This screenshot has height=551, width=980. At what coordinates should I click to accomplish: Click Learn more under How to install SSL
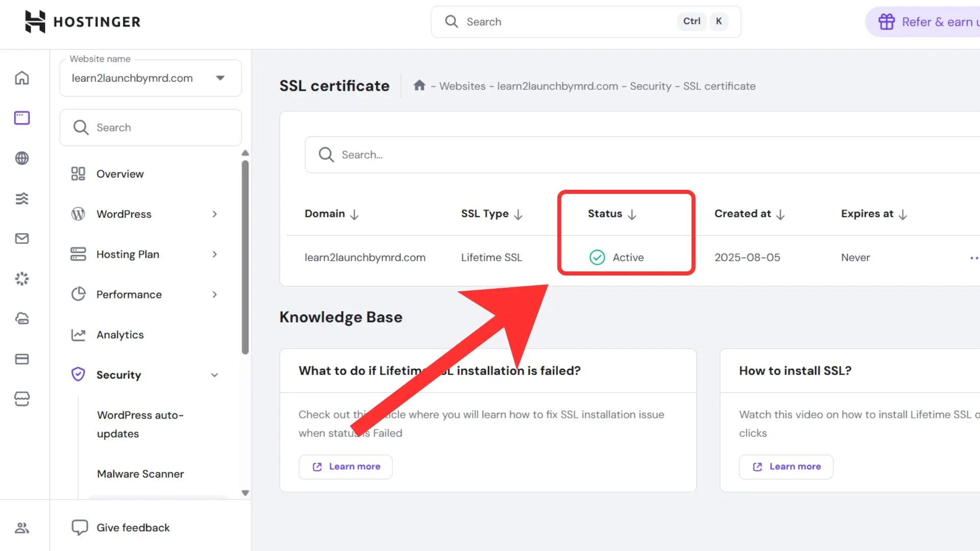[786, 467]
